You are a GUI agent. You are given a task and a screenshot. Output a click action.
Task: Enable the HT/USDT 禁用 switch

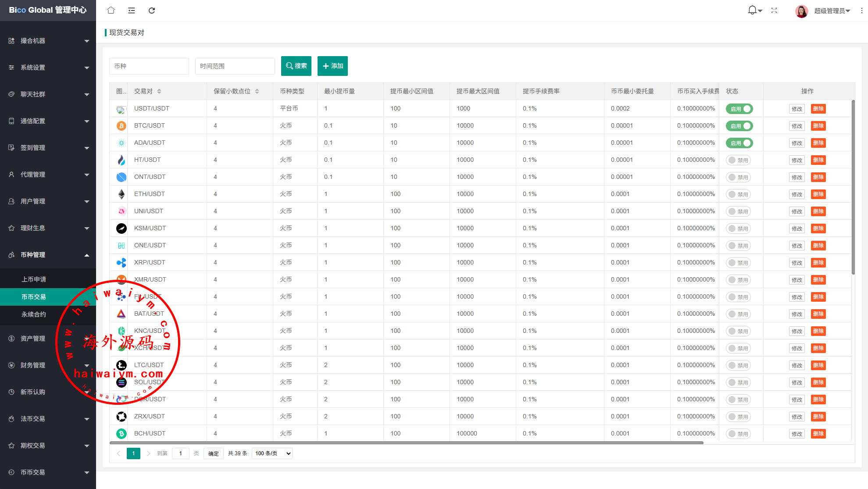point(738,160)
